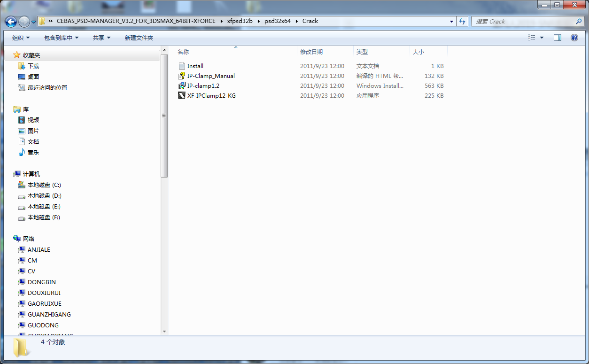Click the 文档 library icon
This screenshot has height=364, width=589.
(22, 141)
